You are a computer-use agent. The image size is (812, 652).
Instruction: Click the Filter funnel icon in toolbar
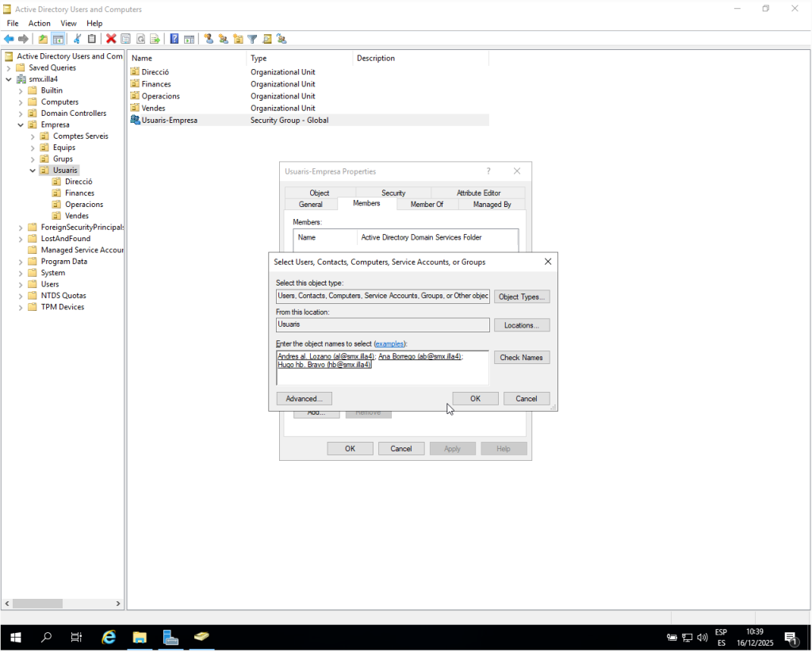[252, 39]
